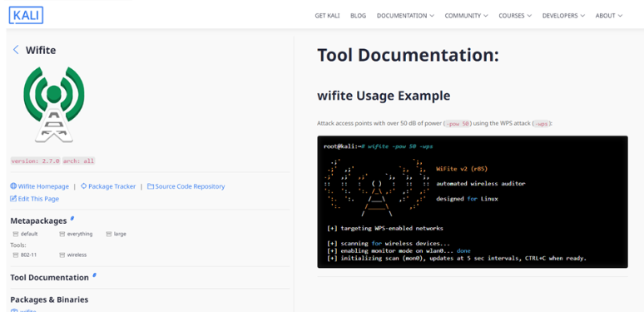Click the pencil icon of Edit This Page
The width and height of the screenshot is (644, 312).
(x=13, y=199)
